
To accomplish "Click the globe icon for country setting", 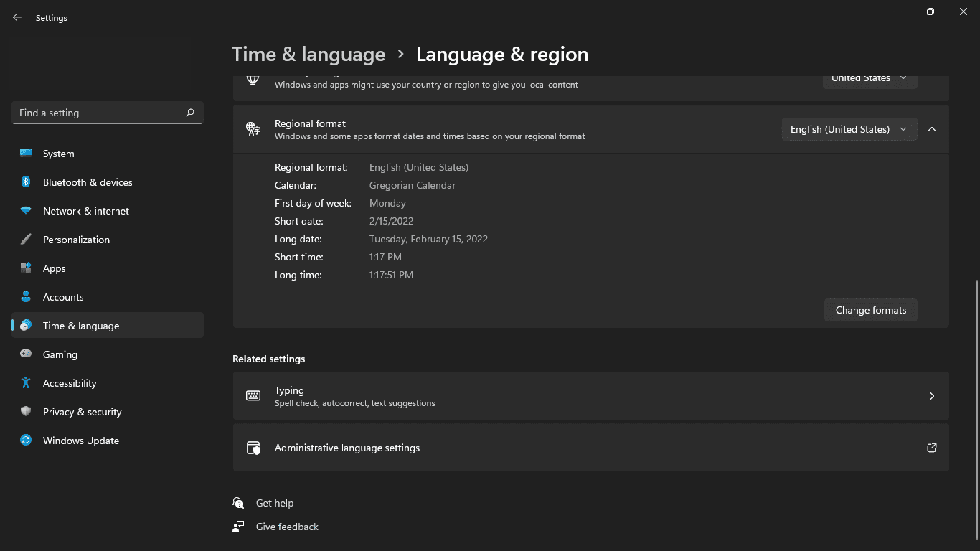I will [x=253, y=79].
